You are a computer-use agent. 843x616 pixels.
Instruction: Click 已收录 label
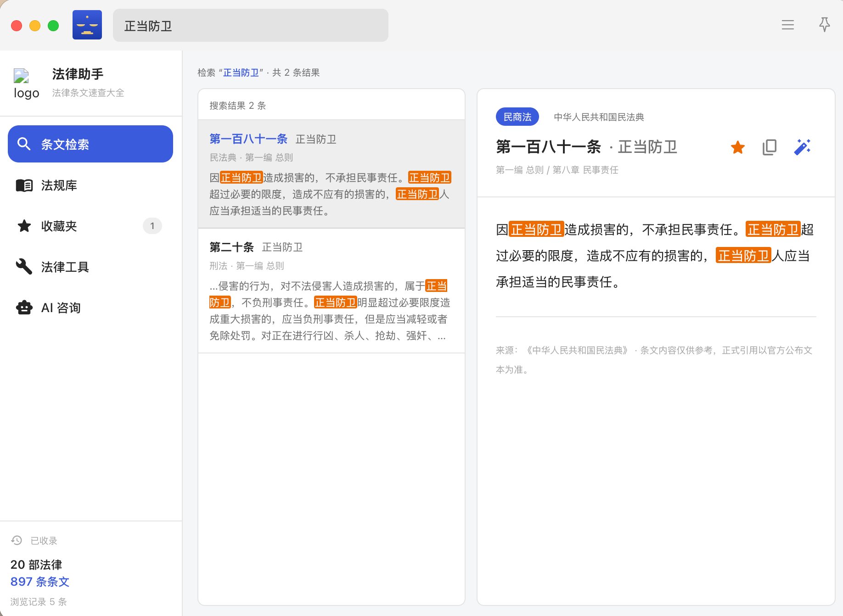click(x=44, y=541)
